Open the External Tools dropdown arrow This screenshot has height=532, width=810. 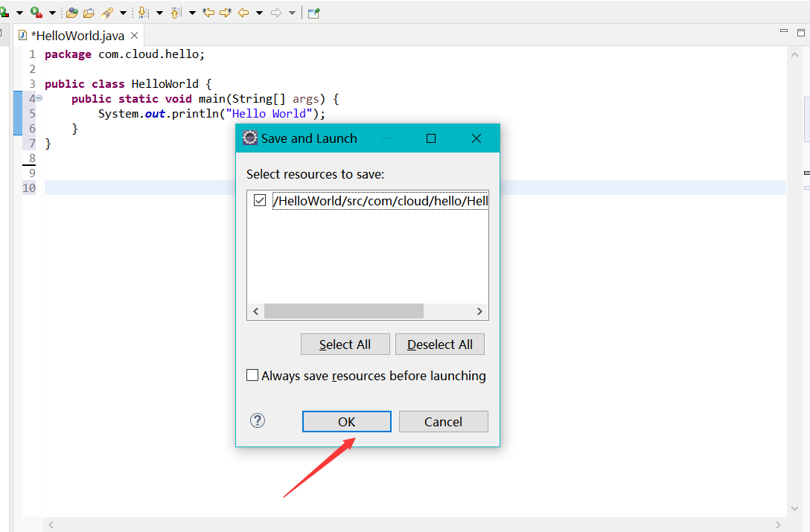(x=52, y=13)
